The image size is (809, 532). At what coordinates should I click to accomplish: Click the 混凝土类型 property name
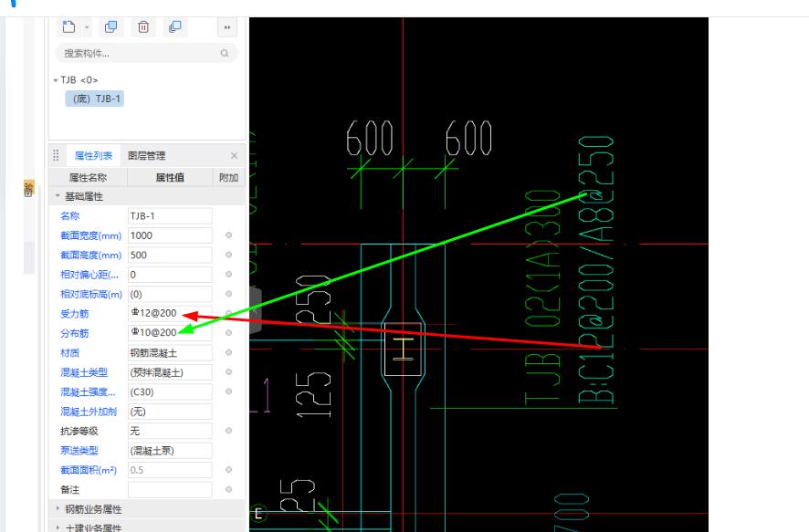[x=84, y=372]
